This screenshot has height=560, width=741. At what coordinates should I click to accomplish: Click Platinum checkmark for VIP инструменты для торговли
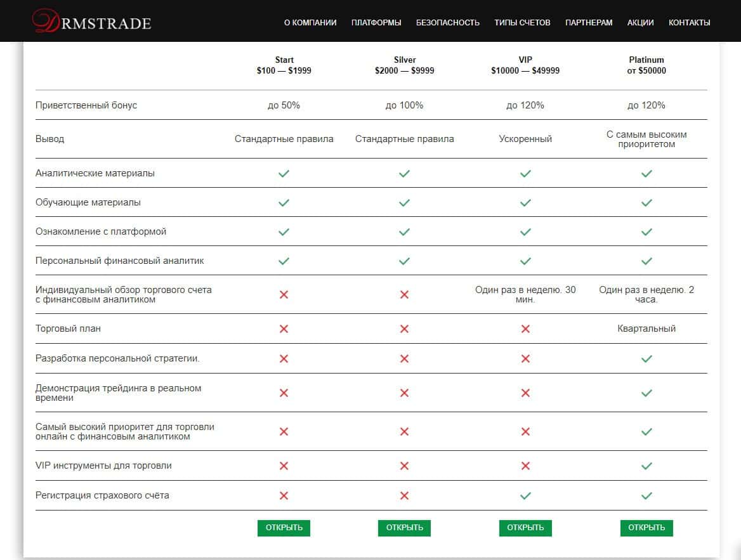(646, 466)
